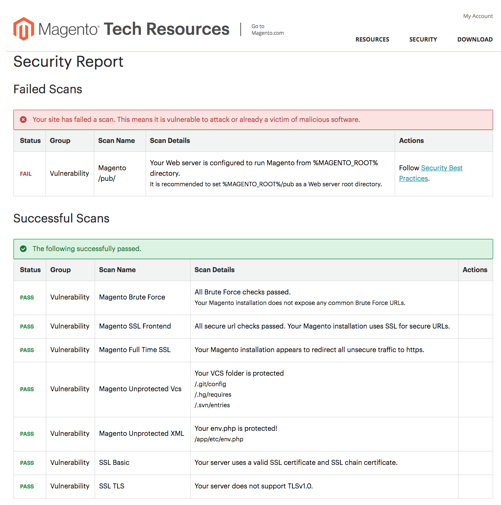Open the Security menu

(x=423, y=39)
